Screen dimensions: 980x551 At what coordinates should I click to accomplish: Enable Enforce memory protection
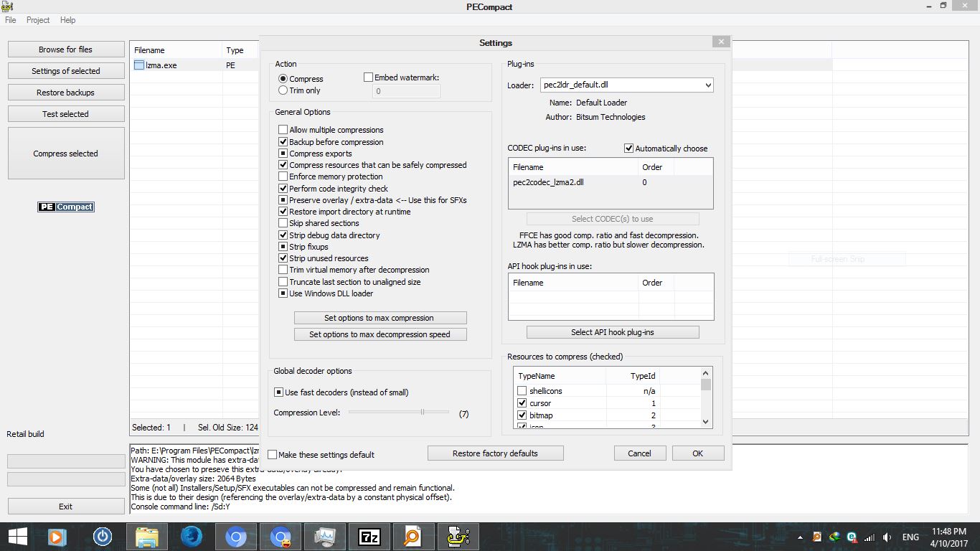click(283, 176)
